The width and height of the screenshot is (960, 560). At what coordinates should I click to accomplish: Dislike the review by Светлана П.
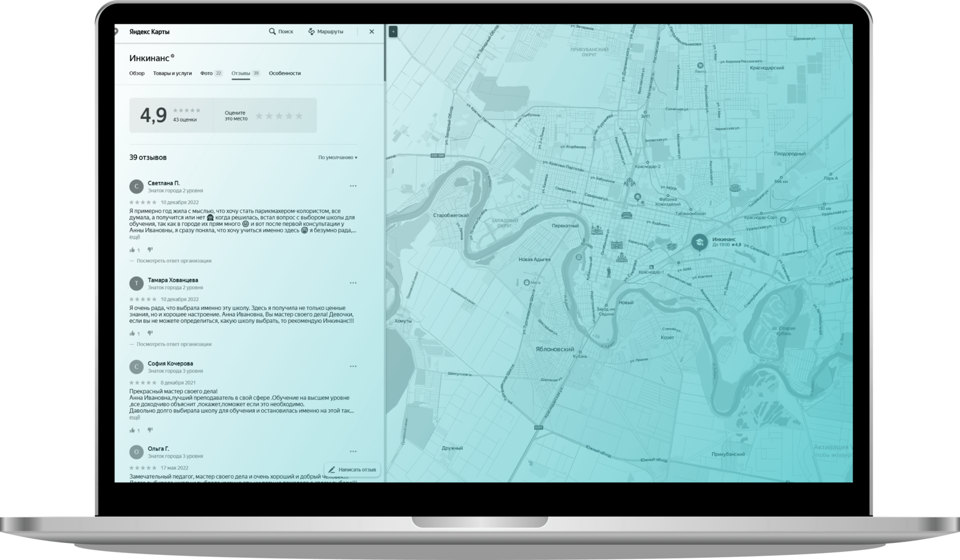pyautogui.click(x=150, y=250)
